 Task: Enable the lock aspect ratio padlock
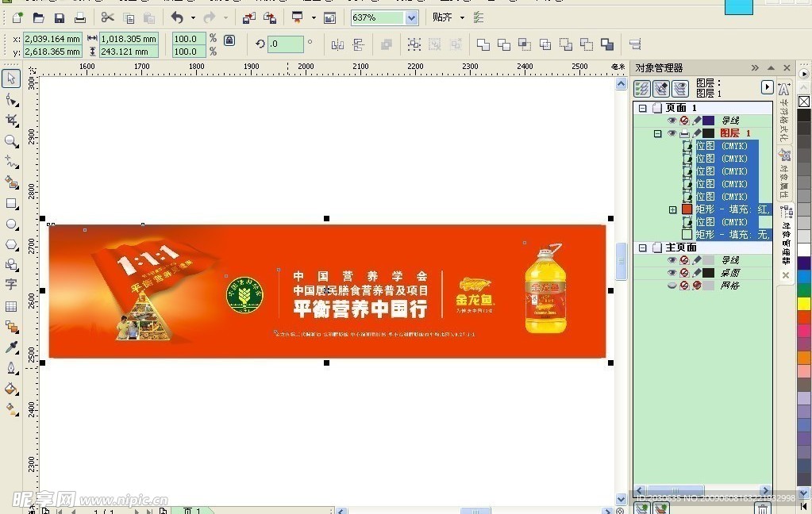pos(229,39)
